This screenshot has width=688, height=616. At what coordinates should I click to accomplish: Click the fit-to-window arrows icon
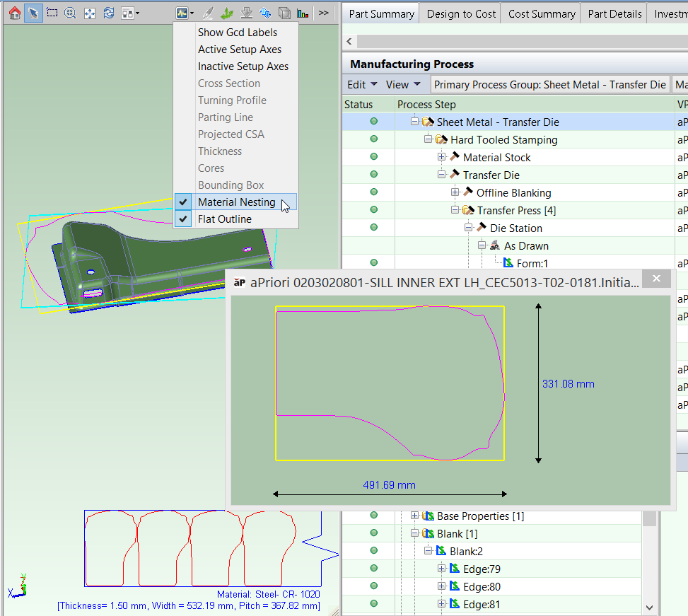(90, 13)
